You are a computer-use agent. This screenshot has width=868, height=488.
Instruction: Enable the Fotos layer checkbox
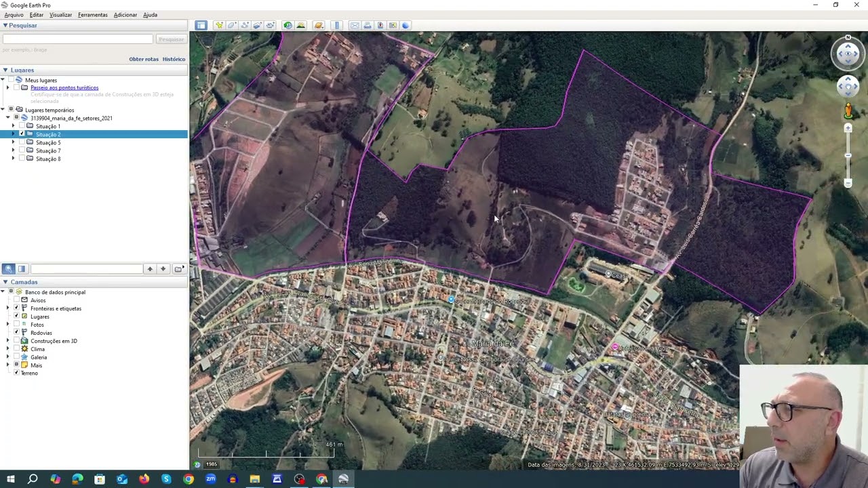(16, 325)
